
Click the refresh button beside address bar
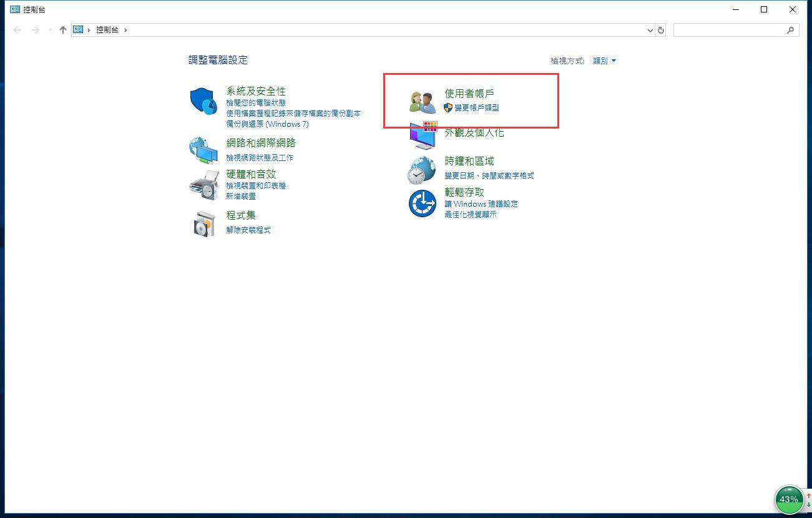[661, 30]
